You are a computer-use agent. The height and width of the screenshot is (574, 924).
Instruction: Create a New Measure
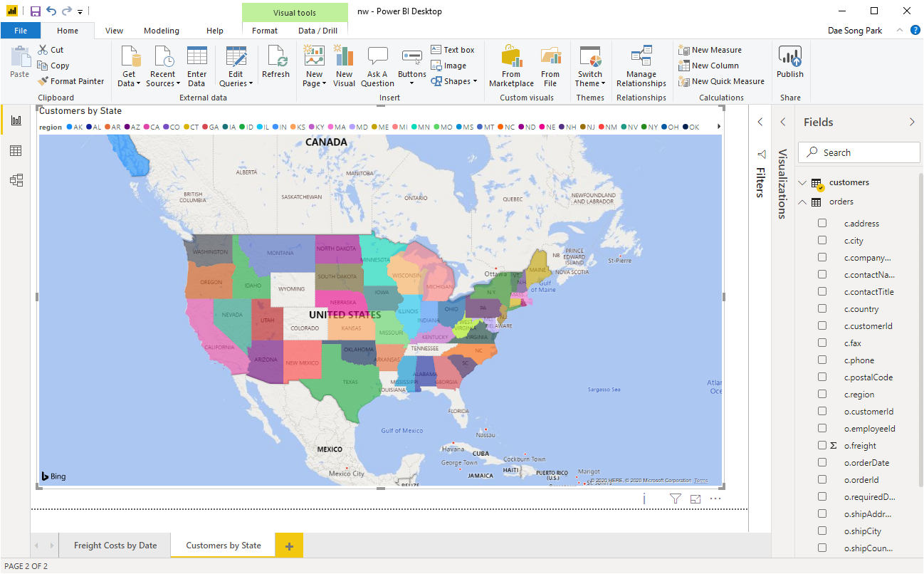pos(710,50)
